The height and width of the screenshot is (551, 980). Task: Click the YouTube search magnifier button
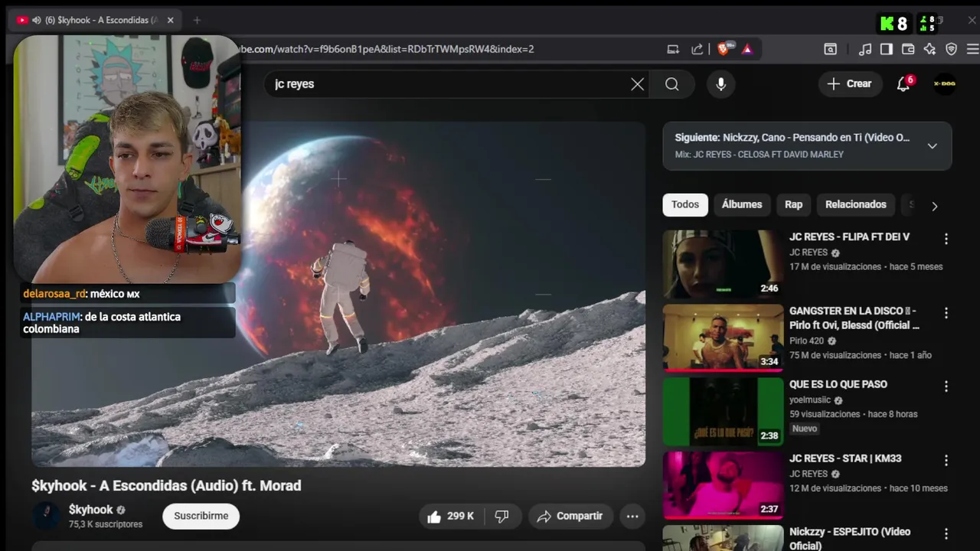[x=671, y=84]
